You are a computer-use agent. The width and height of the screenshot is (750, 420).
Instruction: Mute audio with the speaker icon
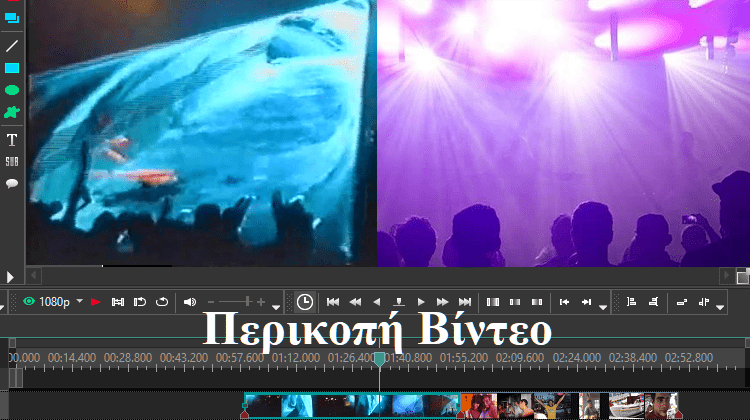(x=190, y=302)
